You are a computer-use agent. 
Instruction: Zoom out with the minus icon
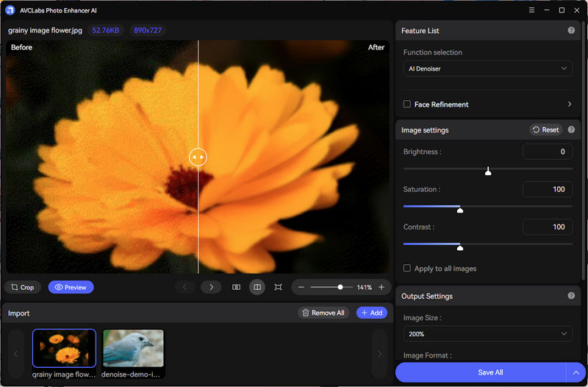301,287
